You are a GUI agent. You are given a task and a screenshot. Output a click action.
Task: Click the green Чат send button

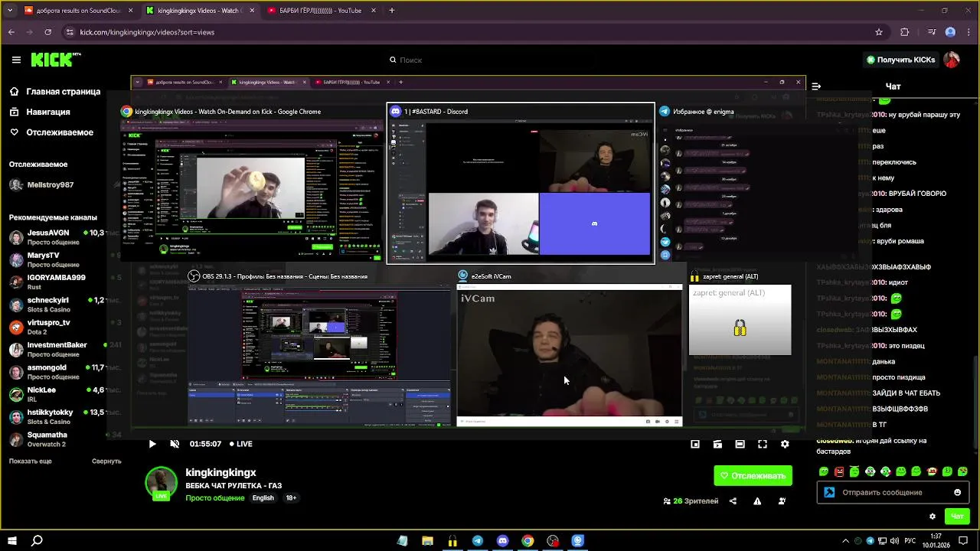[957, 517]
